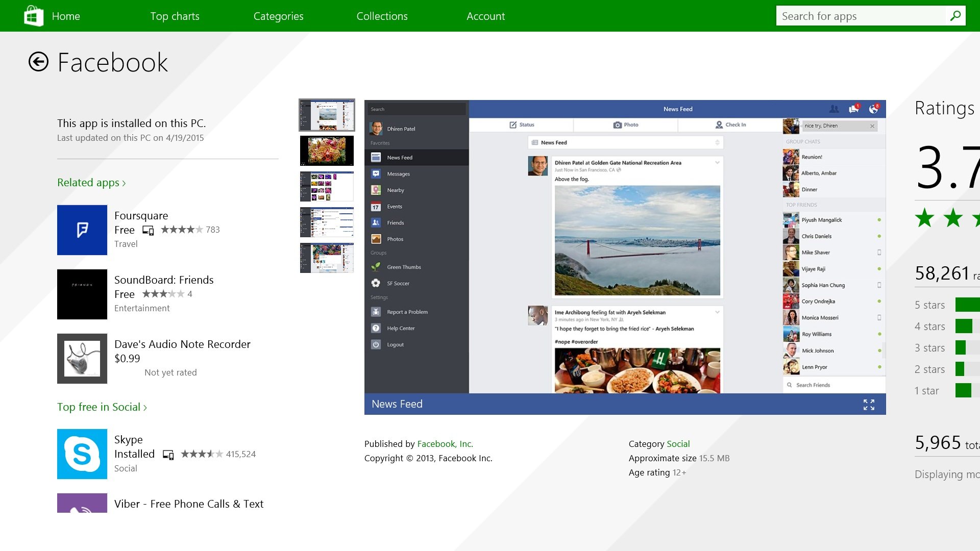Open the Foursquare app title
The height and width of the screenshot is (551, 980).
pos(141,216)
